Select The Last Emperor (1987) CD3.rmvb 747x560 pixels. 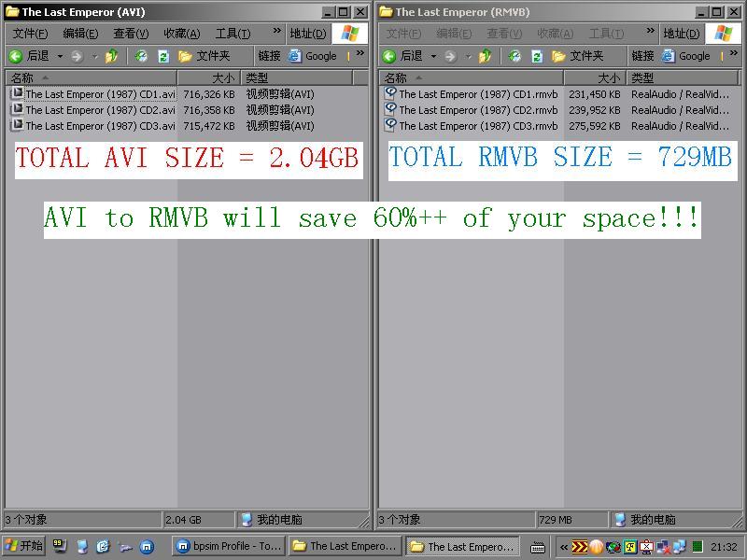478,126
